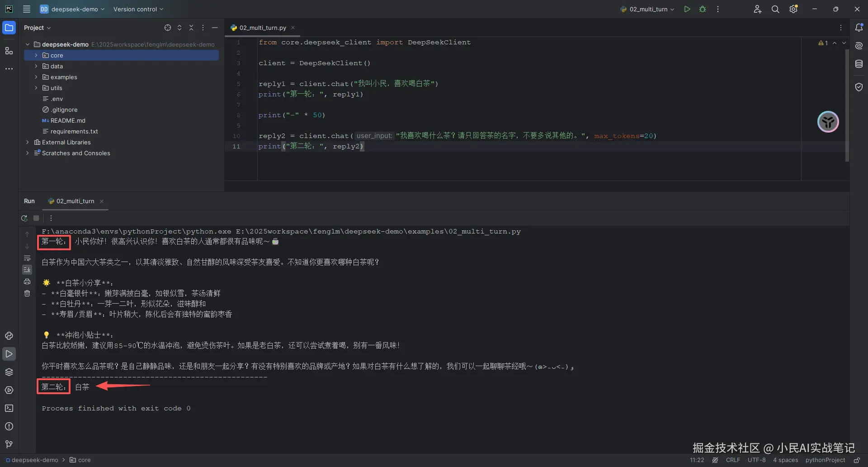Toggle read-only lock in status bar
868x467 pixels.
pyautogui.click(x=857, y=460)
